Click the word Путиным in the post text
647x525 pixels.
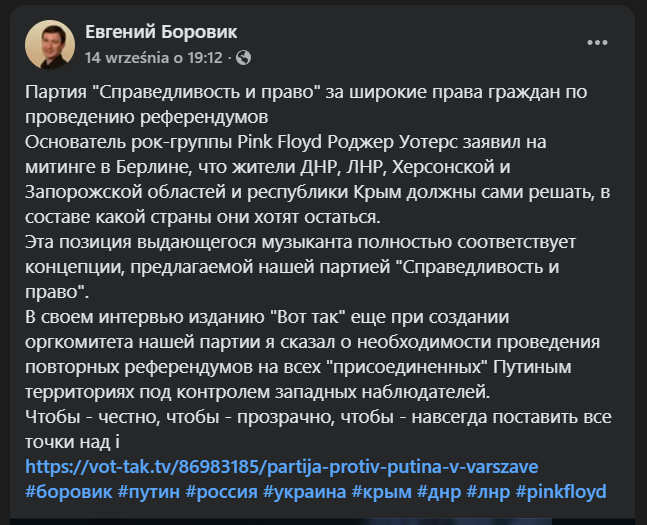[x=532, y=367]
